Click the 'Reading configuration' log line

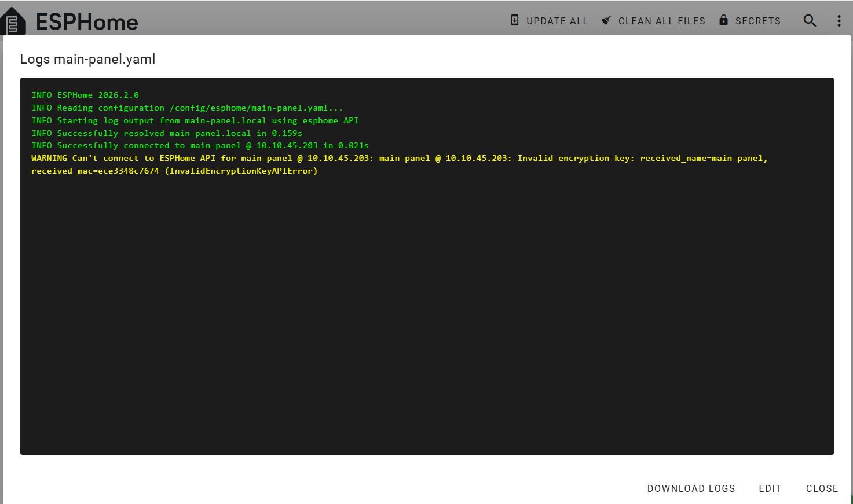click(x=187, y=108)
